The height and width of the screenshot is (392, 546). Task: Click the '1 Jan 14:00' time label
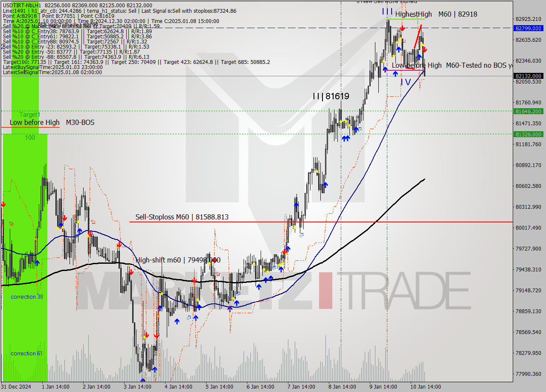click(57, 387)
